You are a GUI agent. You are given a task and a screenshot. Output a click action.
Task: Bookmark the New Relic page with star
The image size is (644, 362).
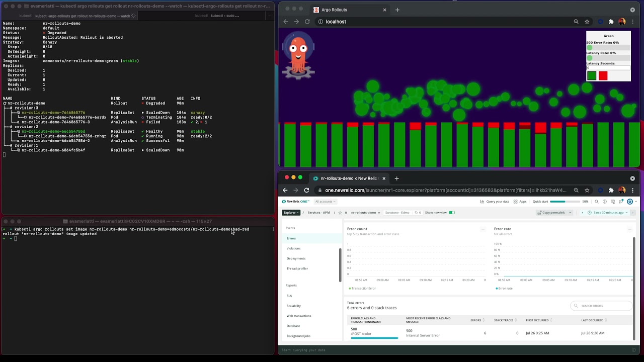pos(587,190)
